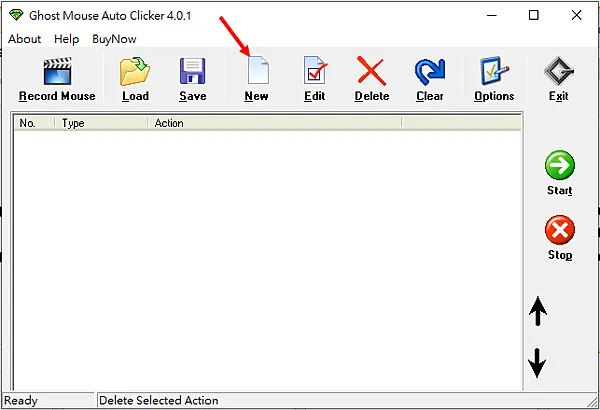The image size is (600, 410).
Task: Open the Help menu
Action: 67,39
